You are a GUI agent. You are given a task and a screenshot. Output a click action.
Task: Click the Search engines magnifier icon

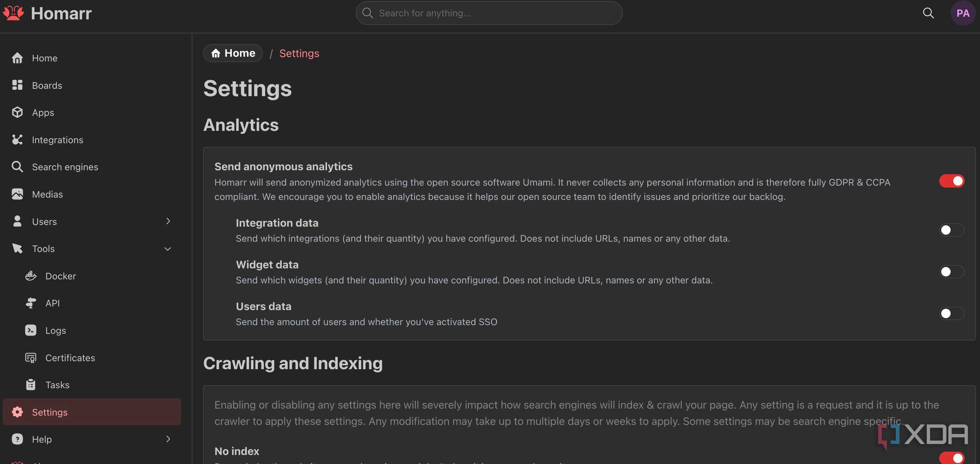17,167
